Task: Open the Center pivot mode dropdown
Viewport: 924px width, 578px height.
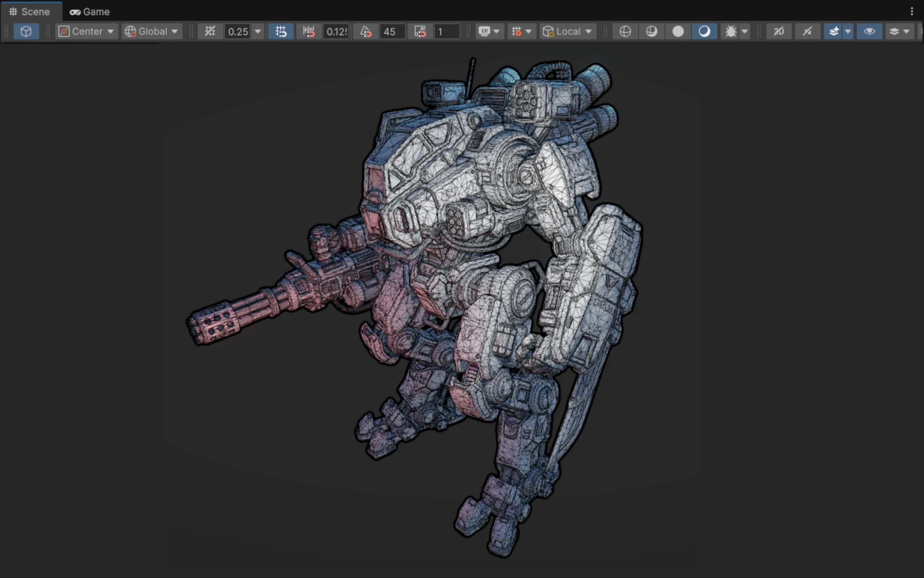Action: pyautogui.click(x=87, y=31)
